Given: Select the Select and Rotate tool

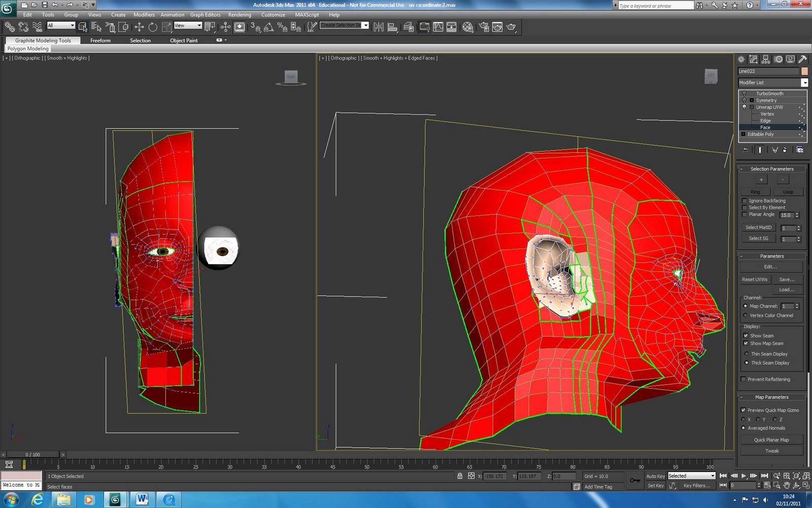Looking at the screenshot, I should [x=153, y=26].
